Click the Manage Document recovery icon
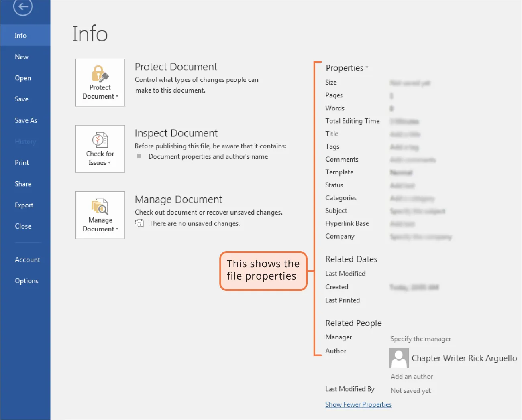The image size is (522, 420). point(100,207)
